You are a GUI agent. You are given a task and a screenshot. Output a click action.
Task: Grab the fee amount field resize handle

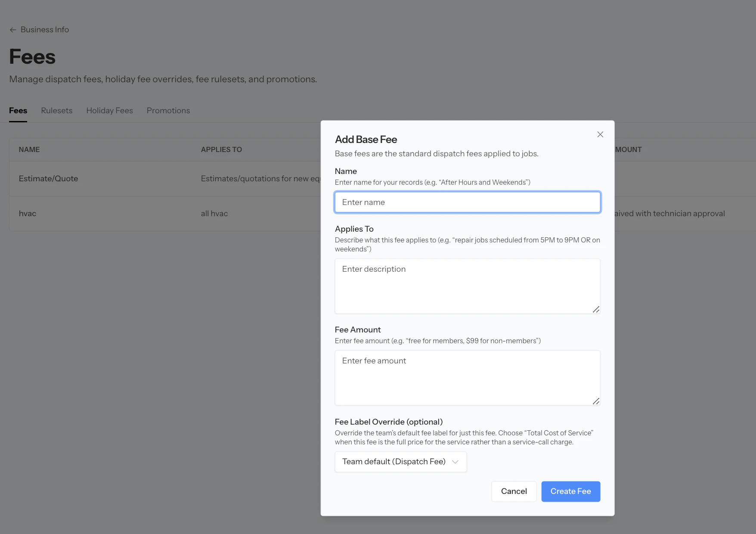(596, 401)
